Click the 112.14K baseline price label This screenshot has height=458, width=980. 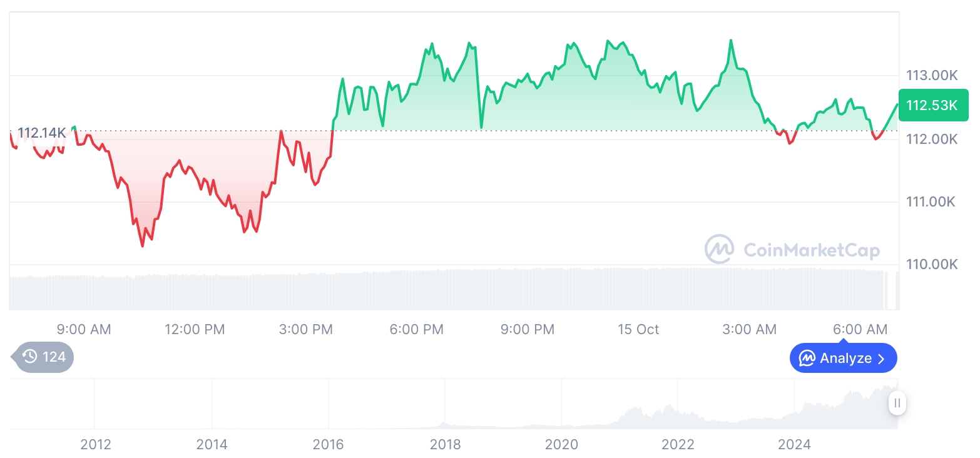coord(41,133)
